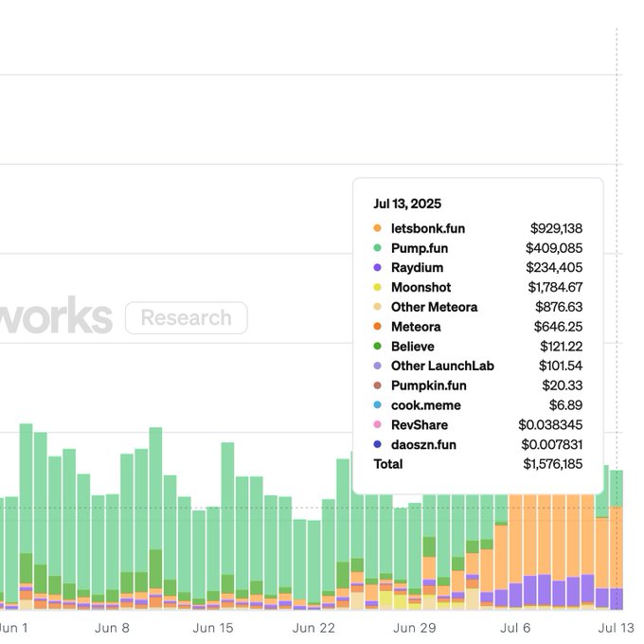Click the dark green Believe legend dot
The image size is (644, 644).
377,347
